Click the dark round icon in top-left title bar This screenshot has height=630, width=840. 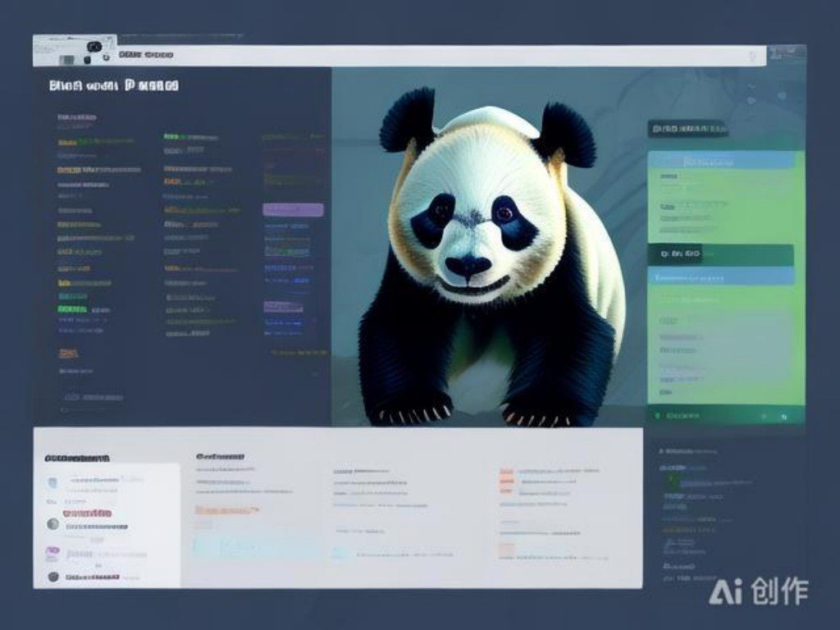coord(94,48)
